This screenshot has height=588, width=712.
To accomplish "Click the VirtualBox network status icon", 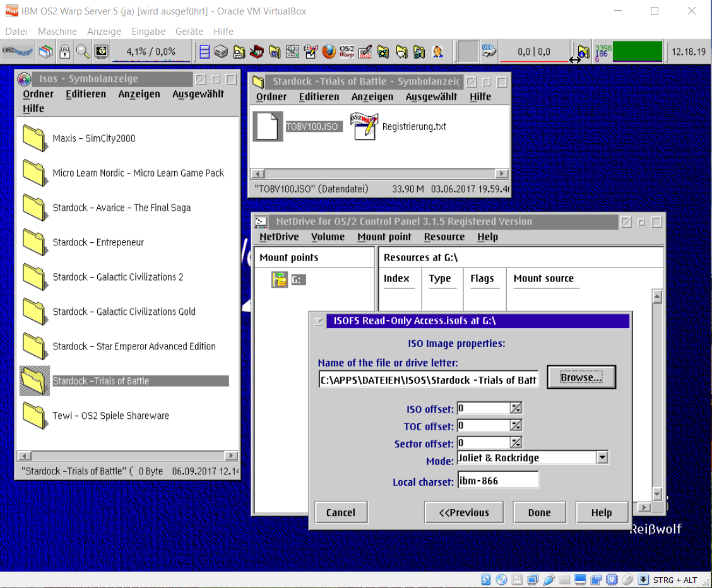I will [533, 579].
